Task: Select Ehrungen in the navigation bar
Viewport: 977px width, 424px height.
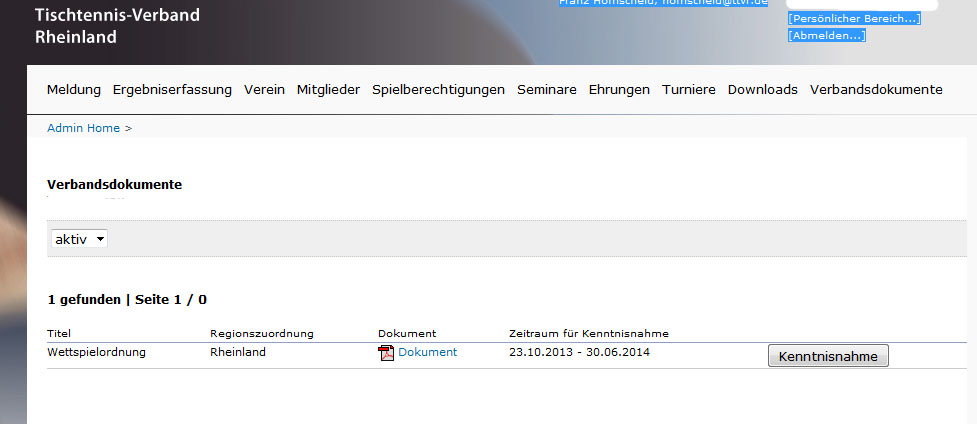Action: tap(619, 89)
